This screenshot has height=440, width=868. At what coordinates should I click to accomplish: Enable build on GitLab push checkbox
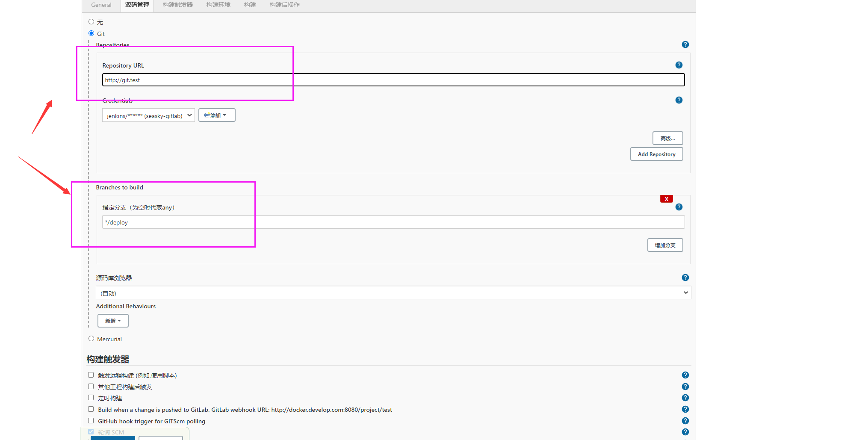tap(91, 409)
